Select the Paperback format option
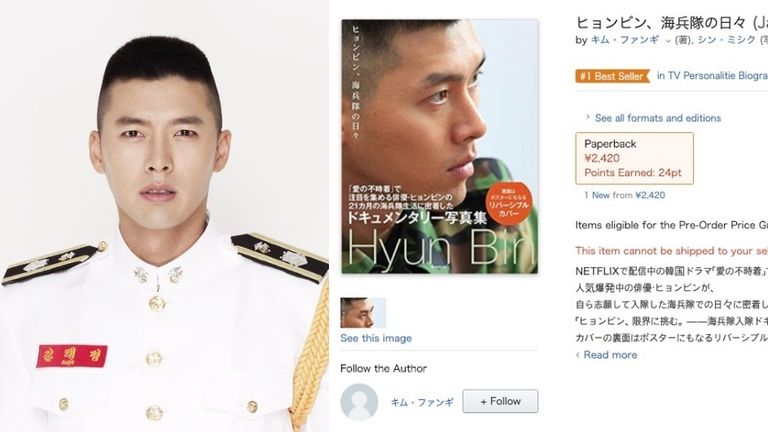Image resolution: width=768 pixels, height=432 pixels. (634, 158)
